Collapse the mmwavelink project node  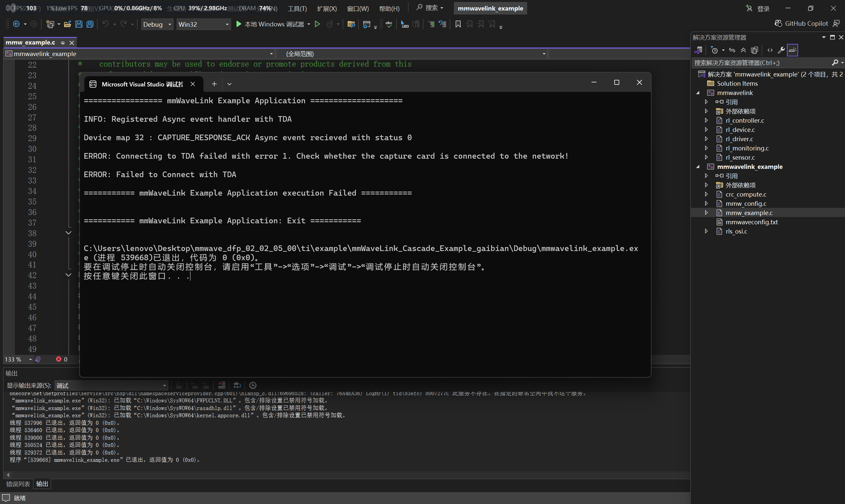(x=698, y=93)
